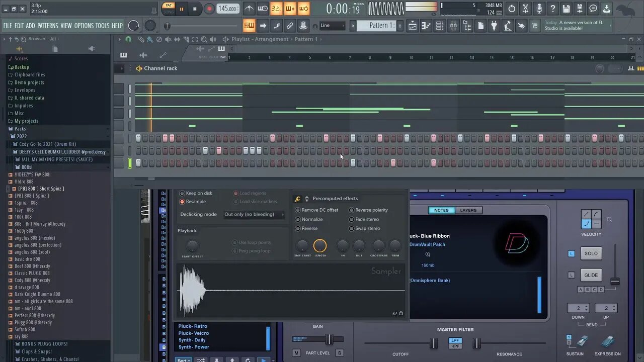Add new pattern with plus button

pyautogui.click(x=400, y=26)
